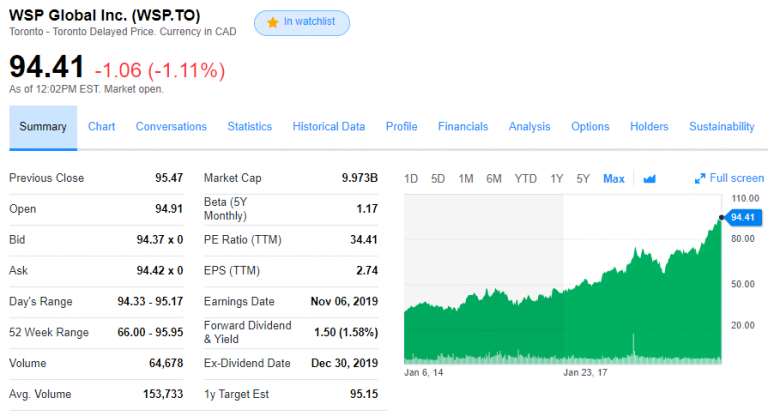Select the 5D chart range
The image size is (768, 416).
pos(438,179)
